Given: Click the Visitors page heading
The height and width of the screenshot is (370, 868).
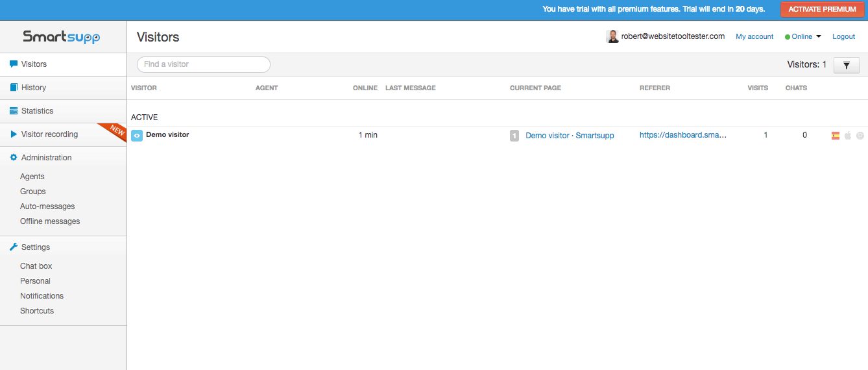Looking at the screenshot, I should pos(158,37).
